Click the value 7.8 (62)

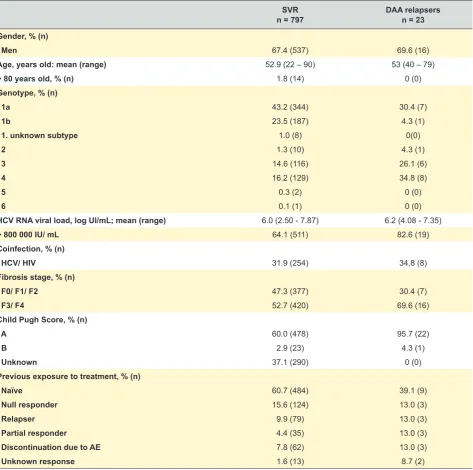pos(290,447)
